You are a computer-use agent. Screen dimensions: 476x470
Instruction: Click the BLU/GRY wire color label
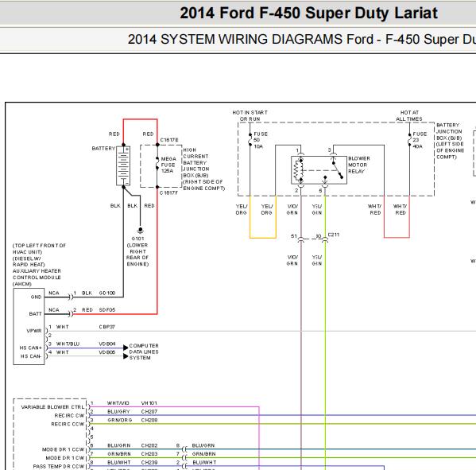(118, 412)
